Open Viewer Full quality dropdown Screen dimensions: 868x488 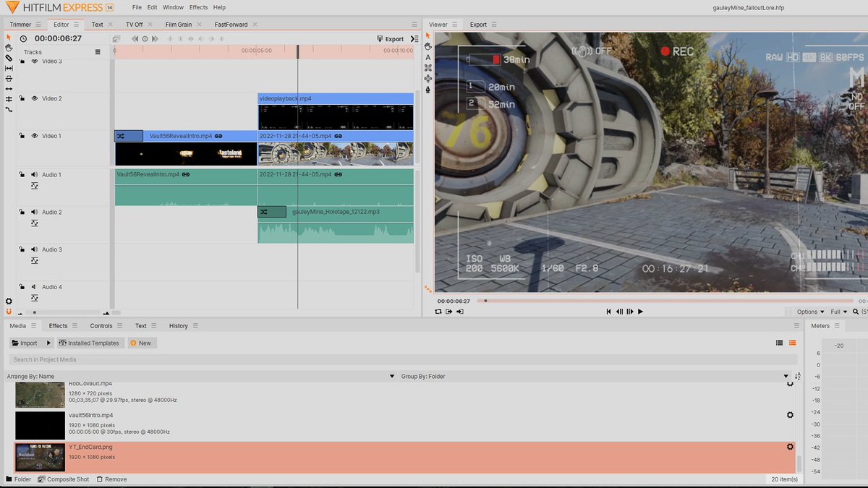pos(839,312)
